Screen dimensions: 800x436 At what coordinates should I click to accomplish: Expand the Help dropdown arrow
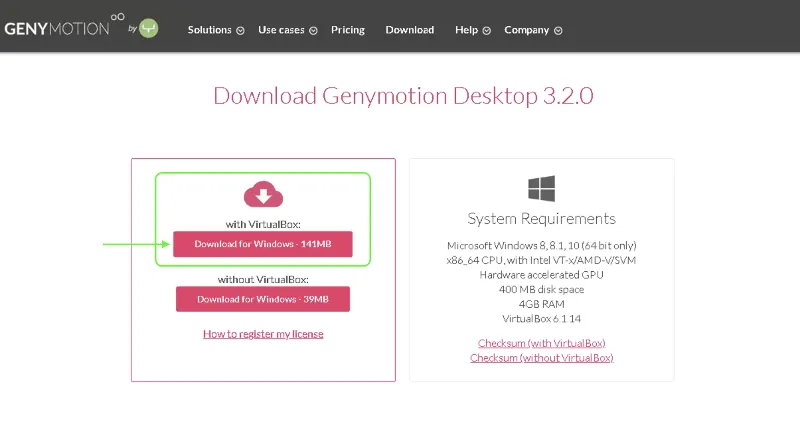[487, 31]
